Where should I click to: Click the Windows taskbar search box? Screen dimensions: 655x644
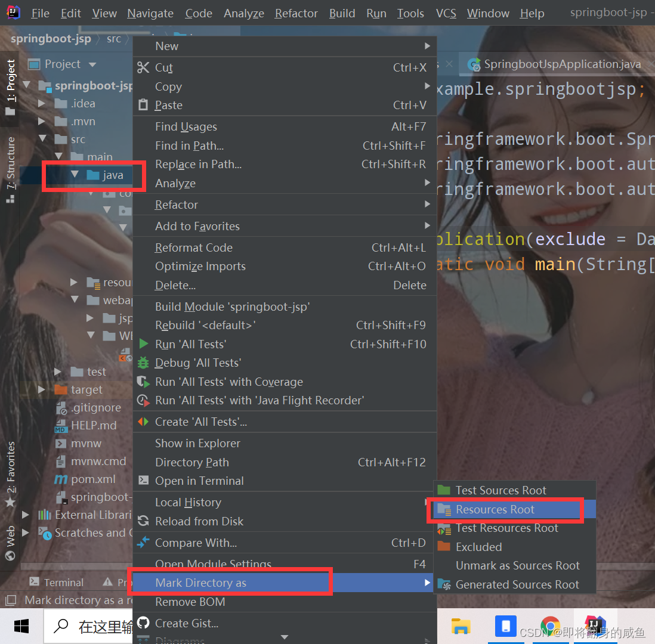click(88, 626)
